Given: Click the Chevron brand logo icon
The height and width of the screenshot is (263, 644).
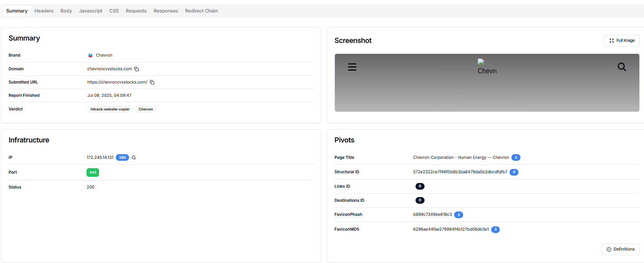Looking at the screenshot, I should (x=90, y=55).
